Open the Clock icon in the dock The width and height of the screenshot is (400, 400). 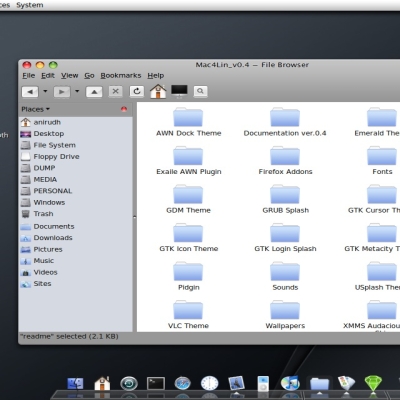pyautogui.click(x=209, y=384)
